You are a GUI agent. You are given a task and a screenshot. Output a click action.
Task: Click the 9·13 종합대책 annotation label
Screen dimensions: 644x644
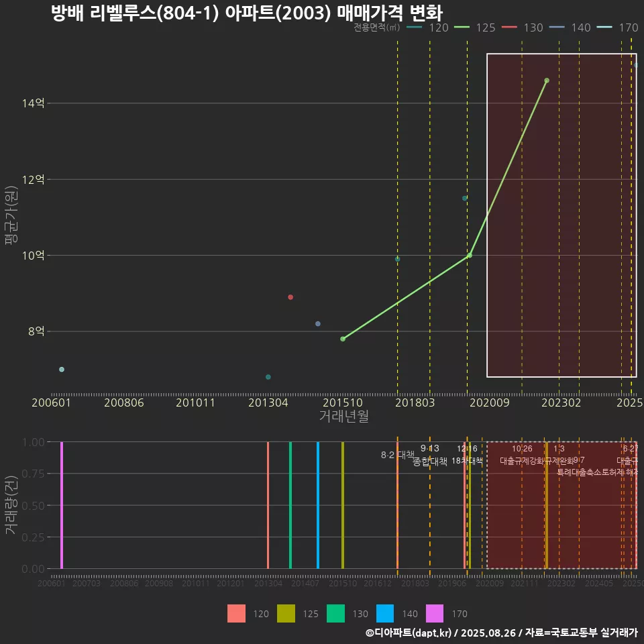[x=430, y=455]
